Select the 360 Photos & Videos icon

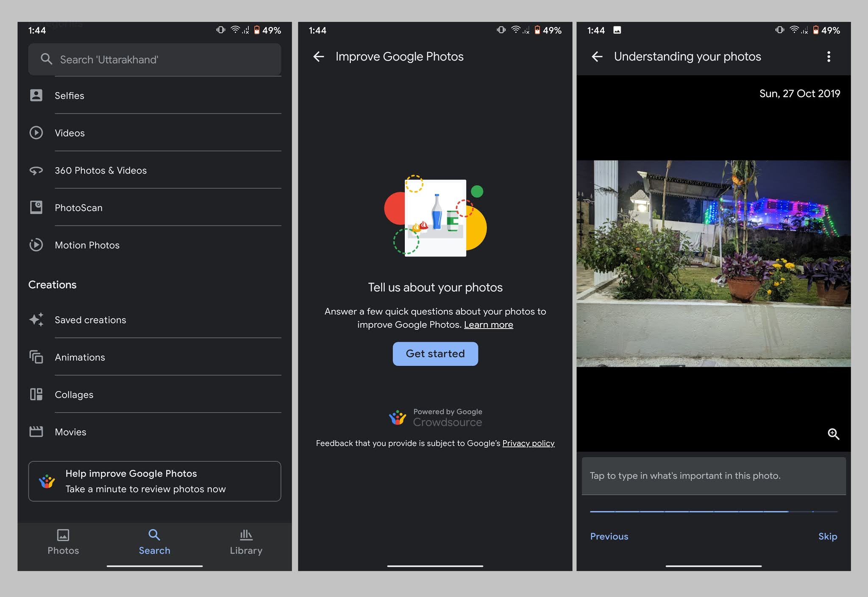(36, 170)
